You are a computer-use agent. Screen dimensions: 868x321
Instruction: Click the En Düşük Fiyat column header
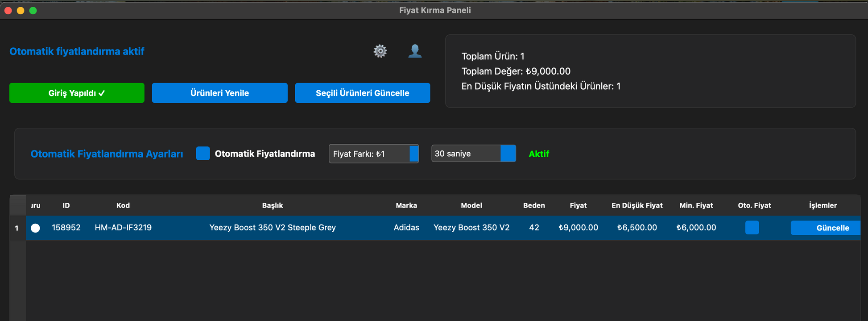[x=637, y=205]
